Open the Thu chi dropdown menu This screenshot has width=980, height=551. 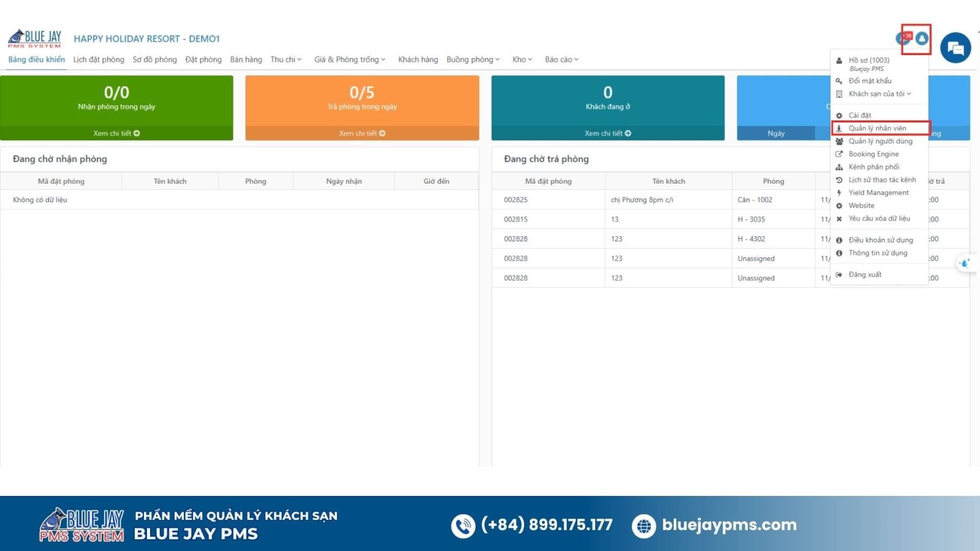pyautogui.click(x=286, y=59)
